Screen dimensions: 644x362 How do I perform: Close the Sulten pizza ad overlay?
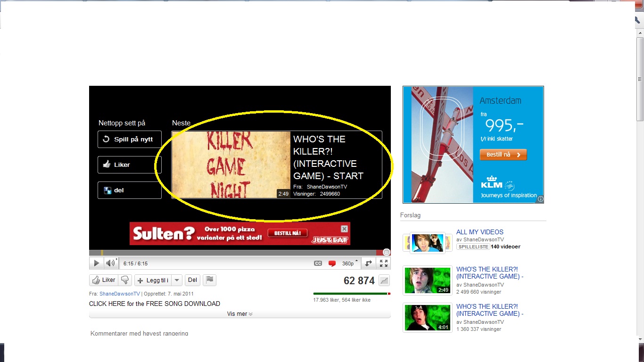344,229
